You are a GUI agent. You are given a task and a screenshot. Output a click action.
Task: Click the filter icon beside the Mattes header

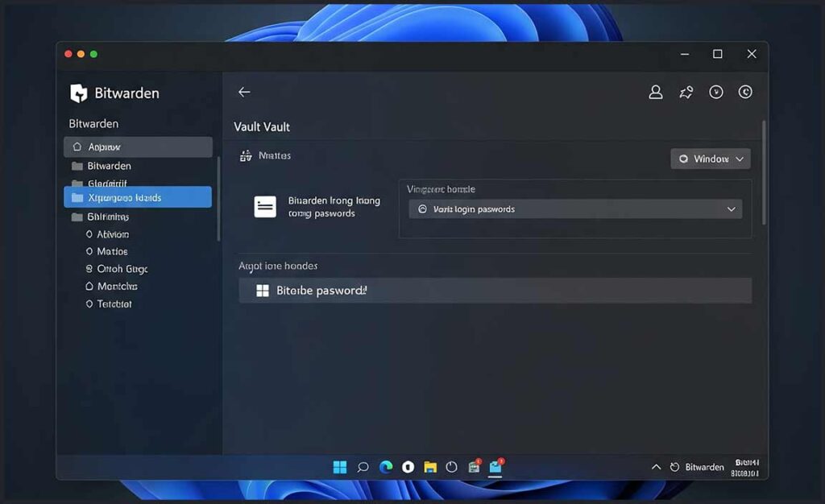click(x=246, y=155)
